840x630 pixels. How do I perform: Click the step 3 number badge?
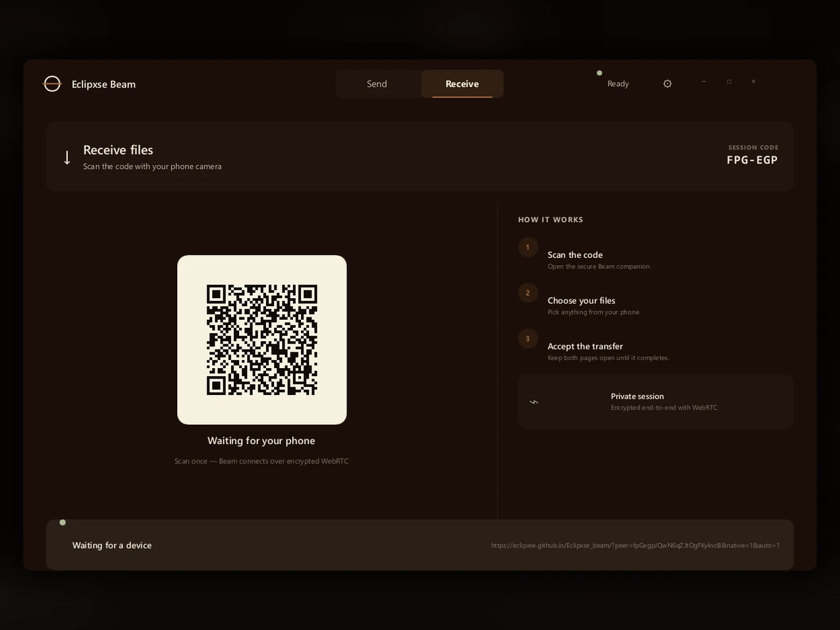[x=528, y=339]
